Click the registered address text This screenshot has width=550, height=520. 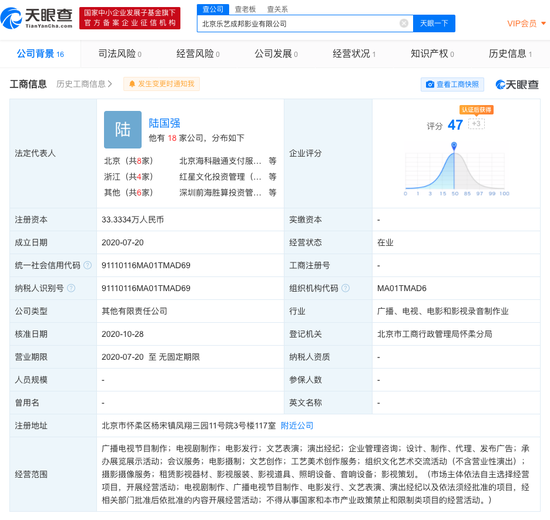pos(188,426)
